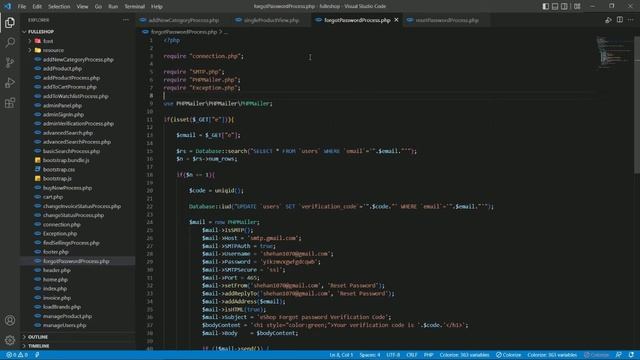Expand the OUTLINE section
Viewport: 640px width, 360px height.
[x=38, y=337]
